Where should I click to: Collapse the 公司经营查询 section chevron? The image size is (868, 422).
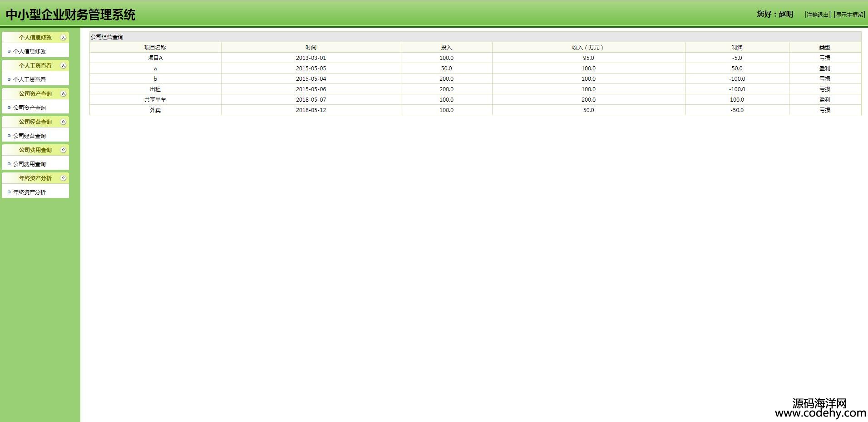(64, 122)
